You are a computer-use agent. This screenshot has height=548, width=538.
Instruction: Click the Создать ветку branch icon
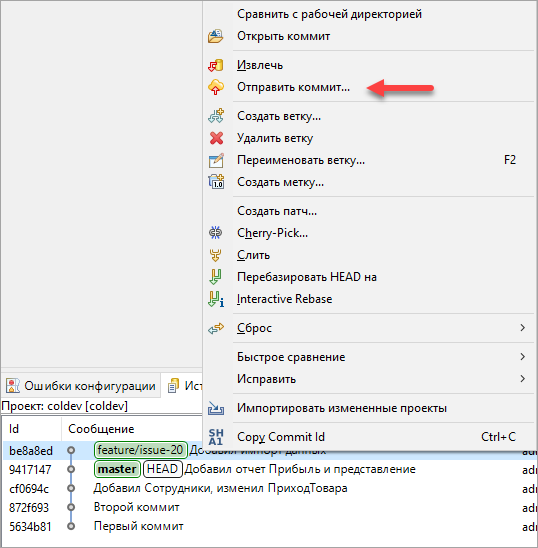216,116
